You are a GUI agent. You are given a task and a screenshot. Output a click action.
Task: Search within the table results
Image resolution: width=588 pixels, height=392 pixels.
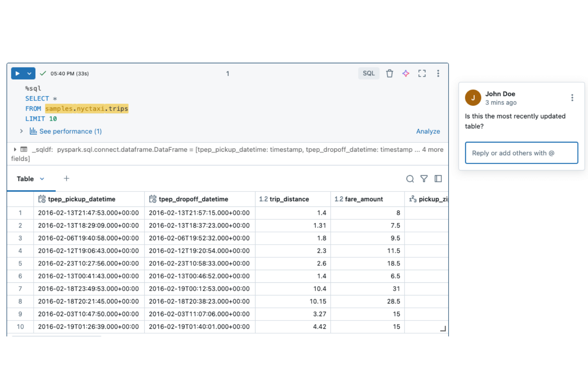[410, 179]
